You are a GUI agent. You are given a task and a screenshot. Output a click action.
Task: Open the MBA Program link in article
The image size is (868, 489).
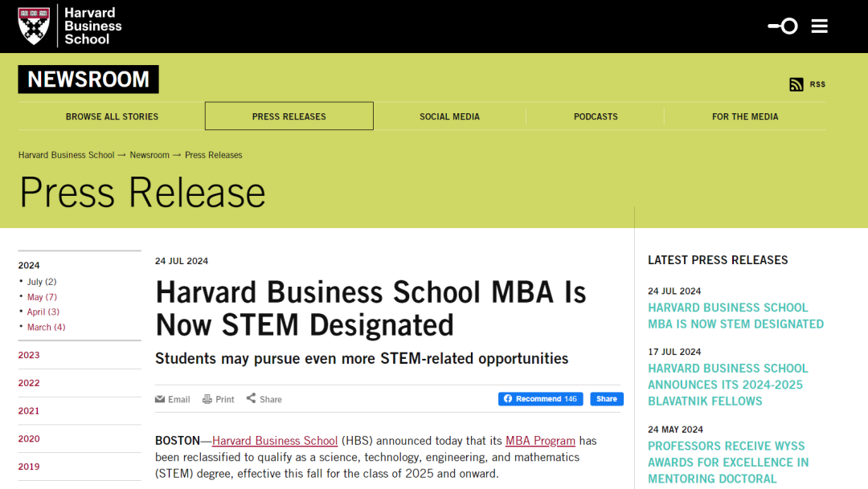pos(540,441)
